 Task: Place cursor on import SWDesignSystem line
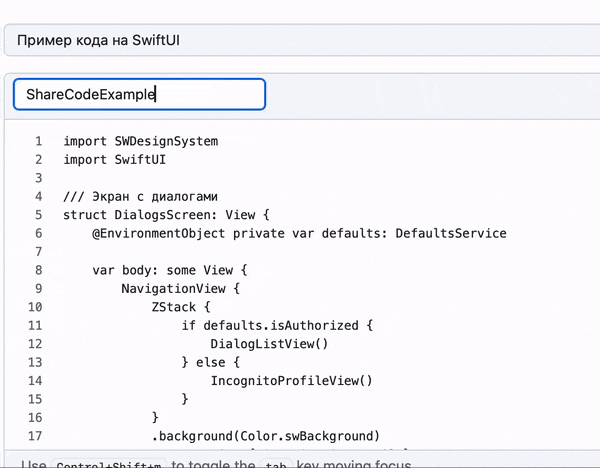[x=140, y=141]
